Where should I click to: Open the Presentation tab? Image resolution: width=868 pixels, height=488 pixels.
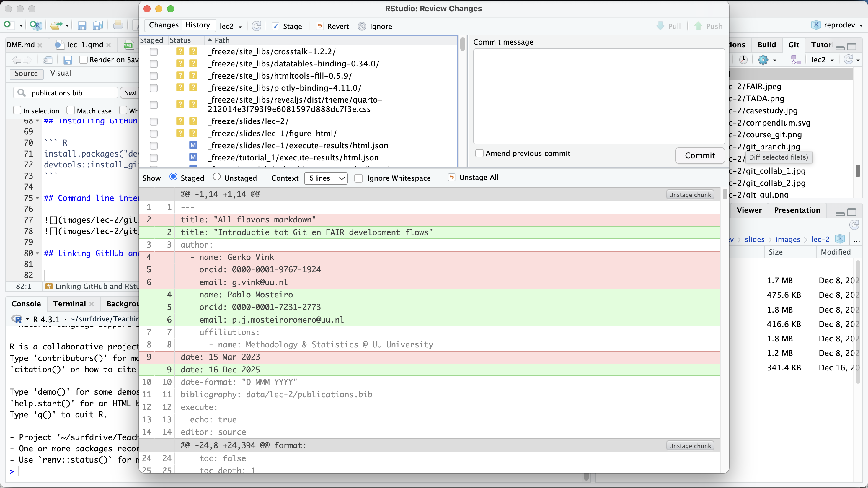[x=797, y=210]
